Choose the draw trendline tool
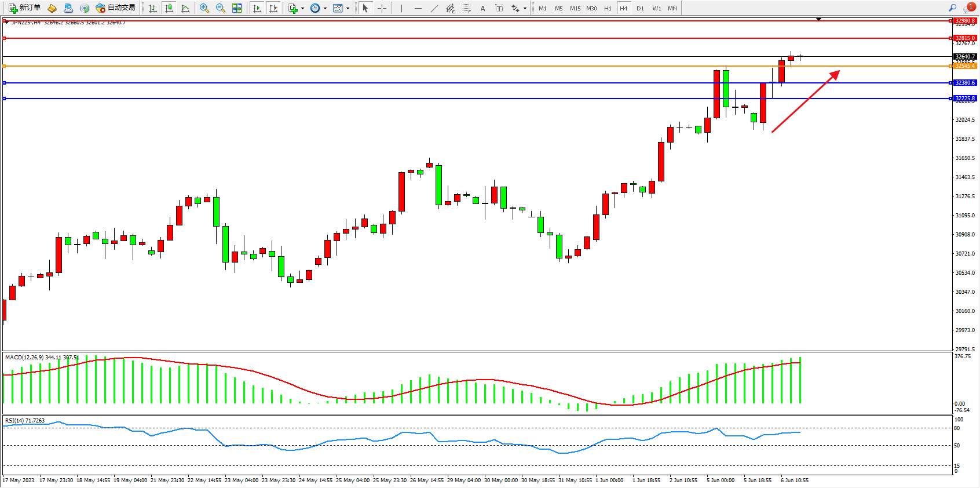The image size is (980, 488). (434, 8)
